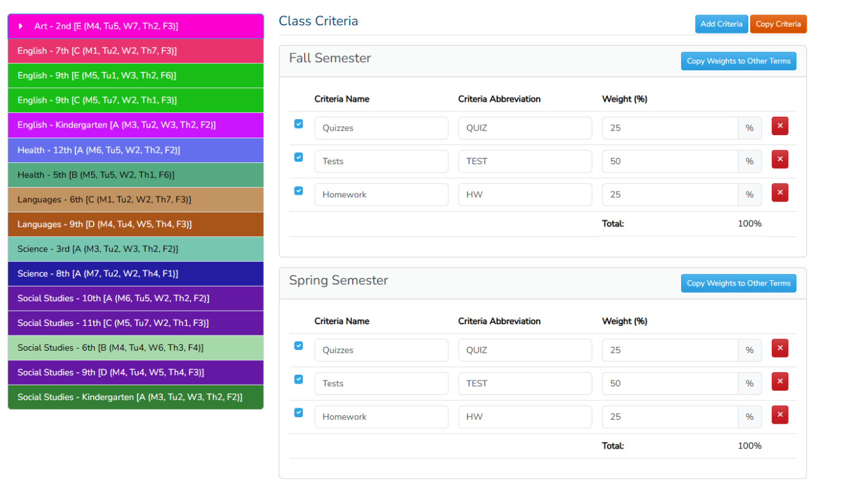Viewport: 868px width, 487px height.
Task: Delete Homework criteria in Fall Semester
Action: 779,193
